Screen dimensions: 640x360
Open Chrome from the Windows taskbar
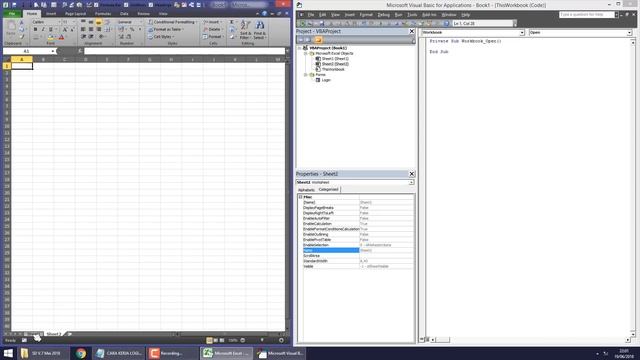coord(80,353)
